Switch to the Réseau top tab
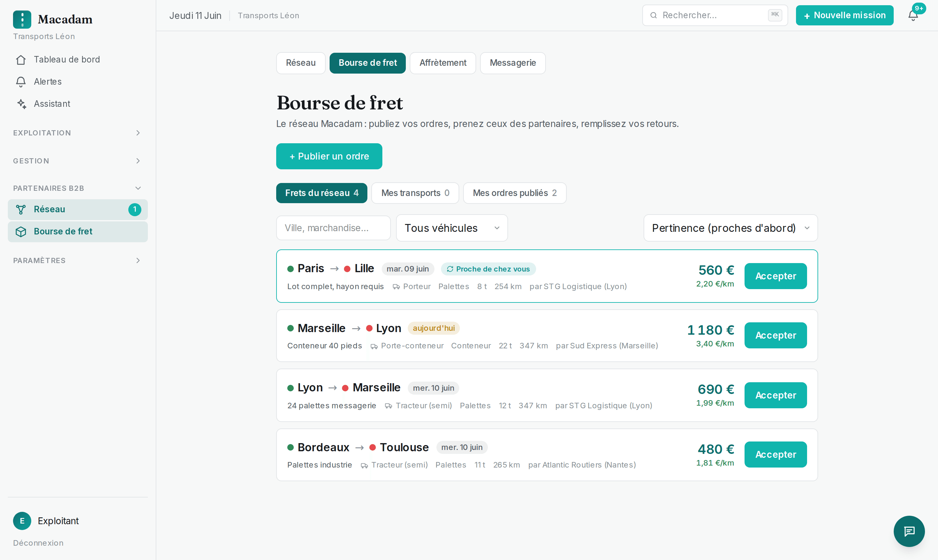 click(x=301, y=63)
